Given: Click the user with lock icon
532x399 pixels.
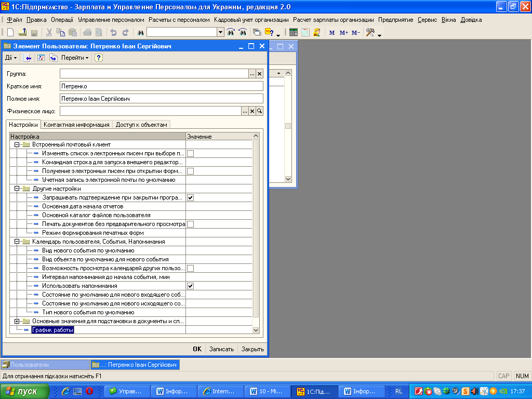Looking at the screenshot, I should (317, 32).
